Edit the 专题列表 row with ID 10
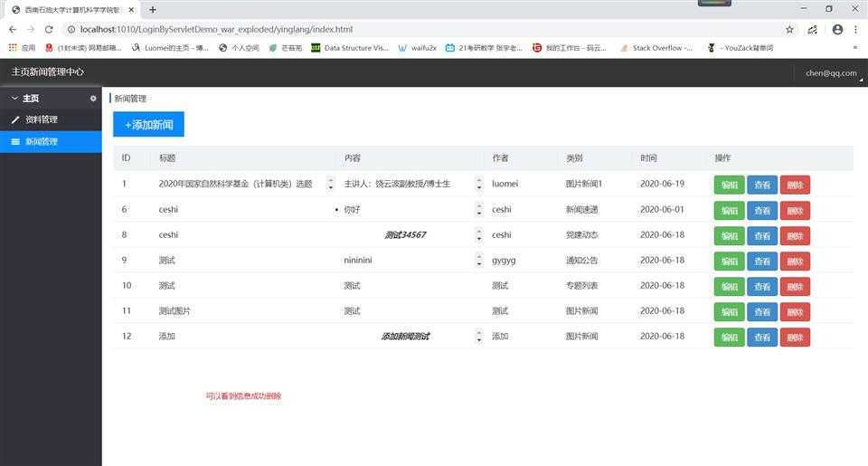 729,287
